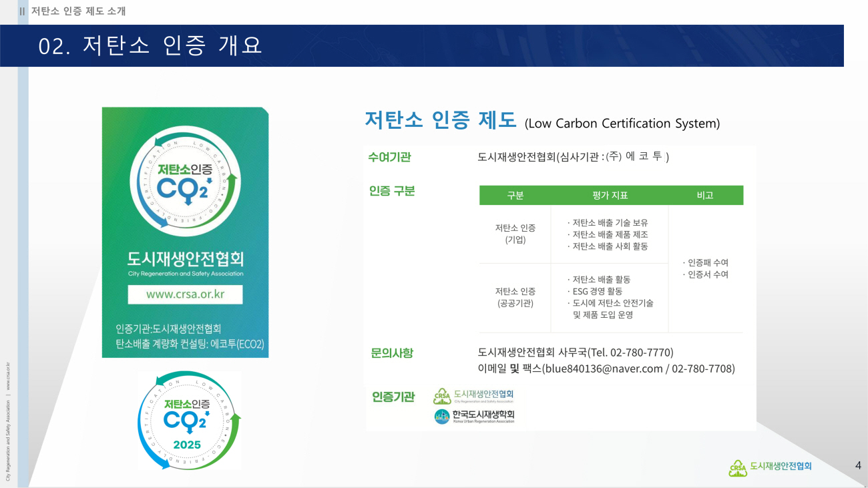Open the www.crsa.or.kr link on green card

[x=185, y=294]
